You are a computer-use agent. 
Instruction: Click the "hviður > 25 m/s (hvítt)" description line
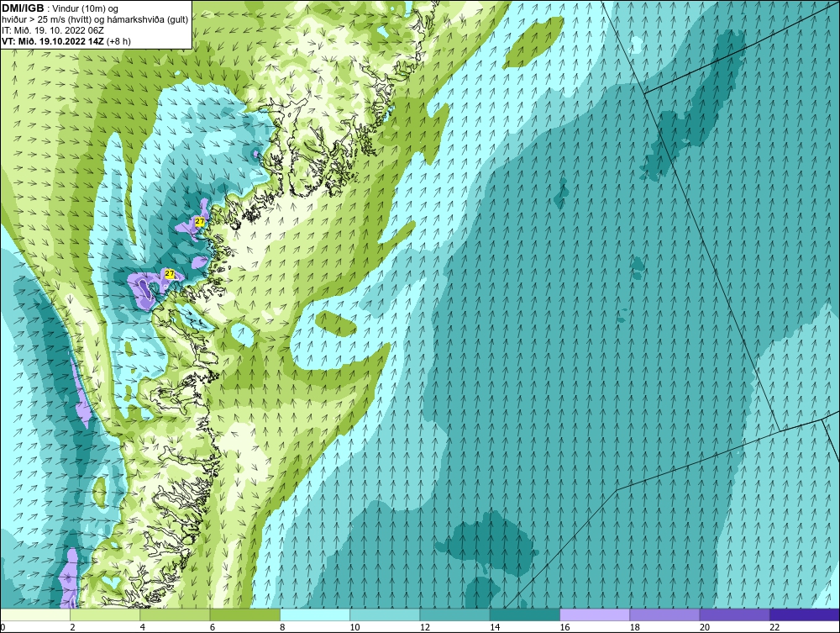pyautogui.click(x=94, y=19)
